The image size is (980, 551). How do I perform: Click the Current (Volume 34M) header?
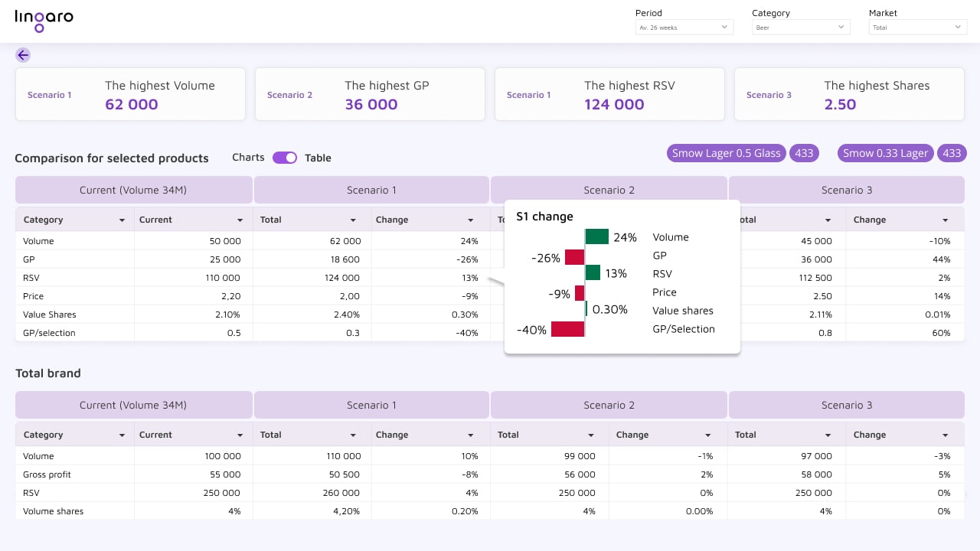tap(133, 190)
